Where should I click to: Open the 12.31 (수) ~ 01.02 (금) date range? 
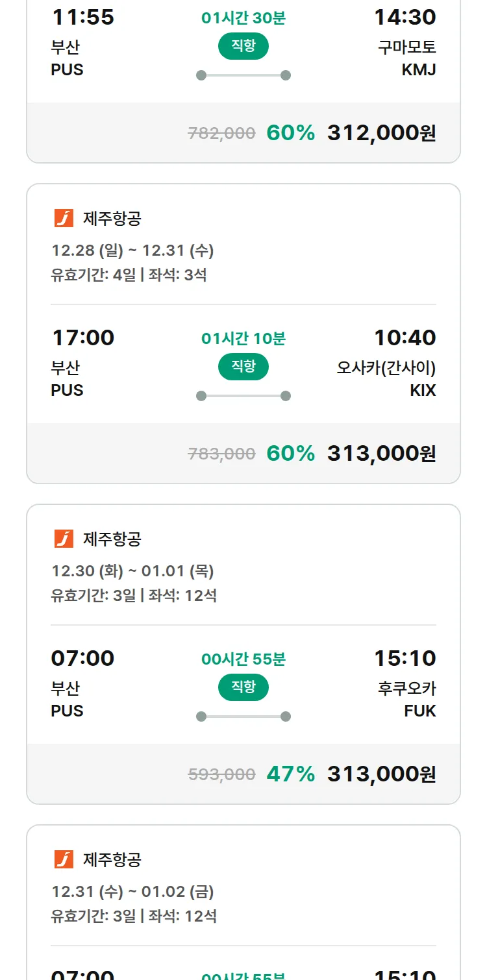tap(132, 892)
